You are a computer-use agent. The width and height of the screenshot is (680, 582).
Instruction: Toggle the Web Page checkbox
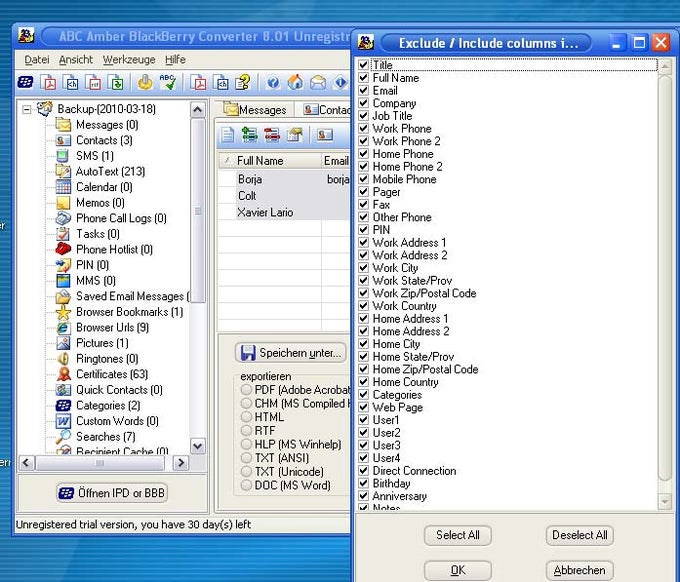363,407
